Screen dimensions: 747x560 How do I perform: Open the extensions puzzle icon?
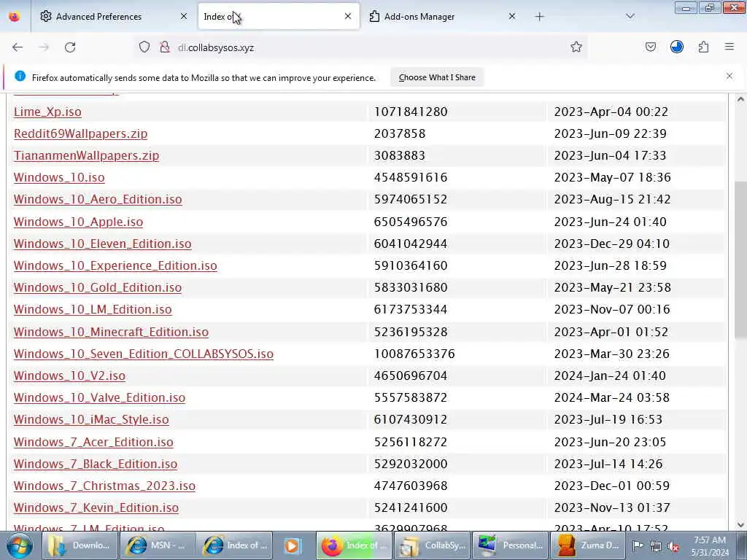click(703, 47)
